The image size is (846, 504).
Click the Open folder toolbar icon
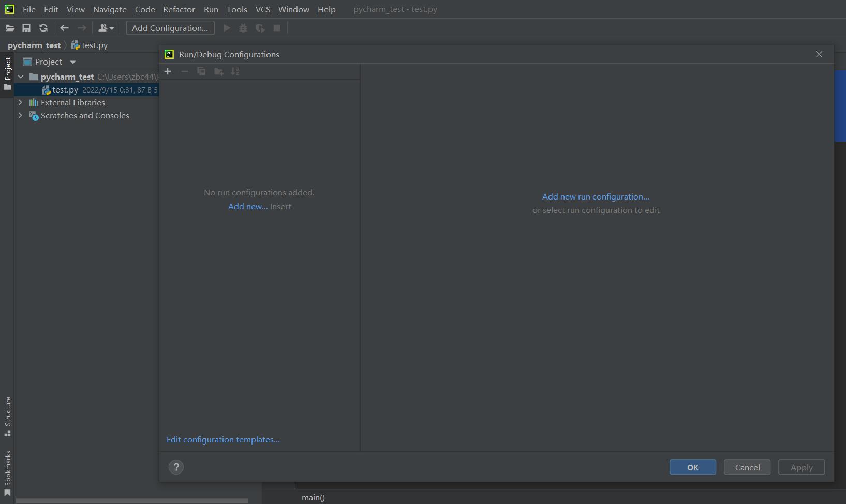tap(10, 28)
